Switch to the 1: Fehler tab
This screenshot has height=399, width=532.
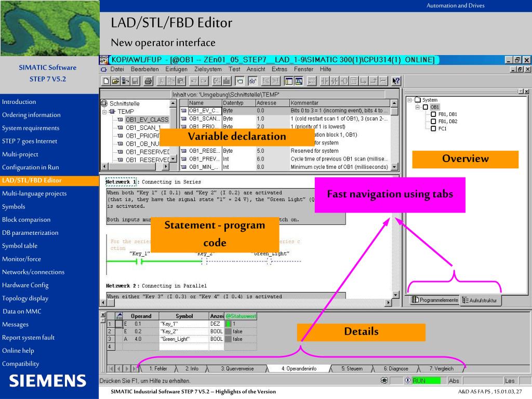tap(158, 368)
